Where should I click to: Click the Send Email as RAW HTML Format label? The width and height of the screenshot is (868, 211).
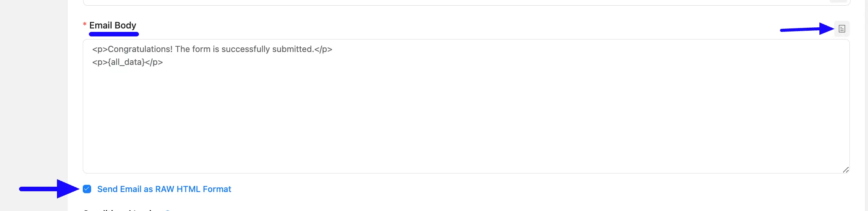(164, 189)
